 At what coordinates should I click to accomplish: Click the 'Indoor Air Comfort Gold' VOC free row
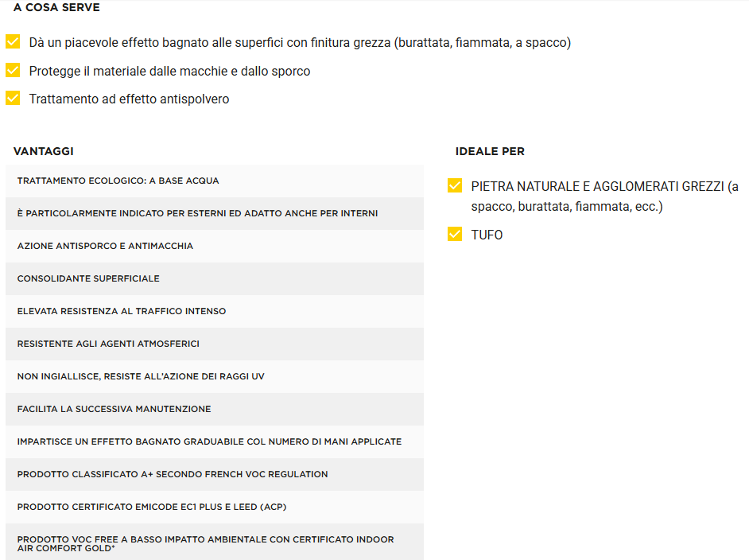coord(214,543)
